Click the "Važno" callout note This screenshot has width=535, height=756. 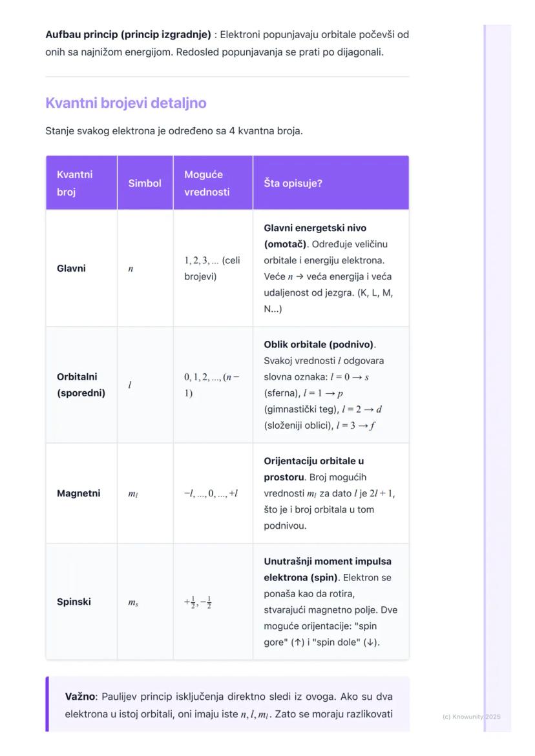(228, 705)
